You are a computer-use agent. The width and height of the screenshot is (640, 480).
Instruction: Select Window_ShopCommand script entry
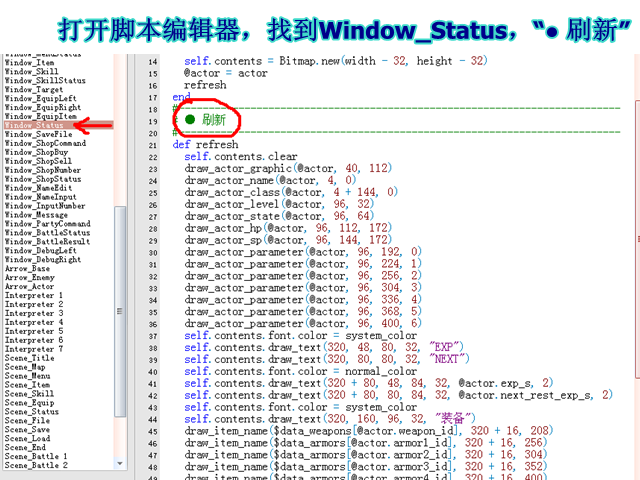click(45, 143)
